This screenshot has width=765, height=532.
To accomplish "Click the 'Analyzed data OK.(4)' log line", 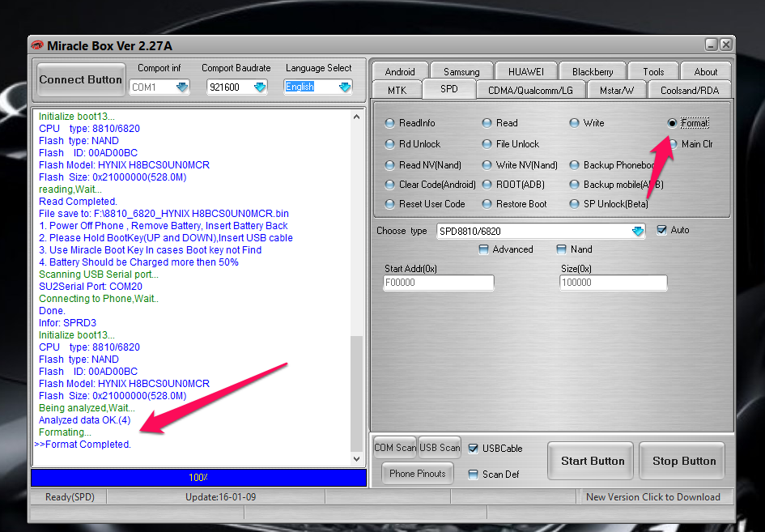I will click(x=85, y=420).
